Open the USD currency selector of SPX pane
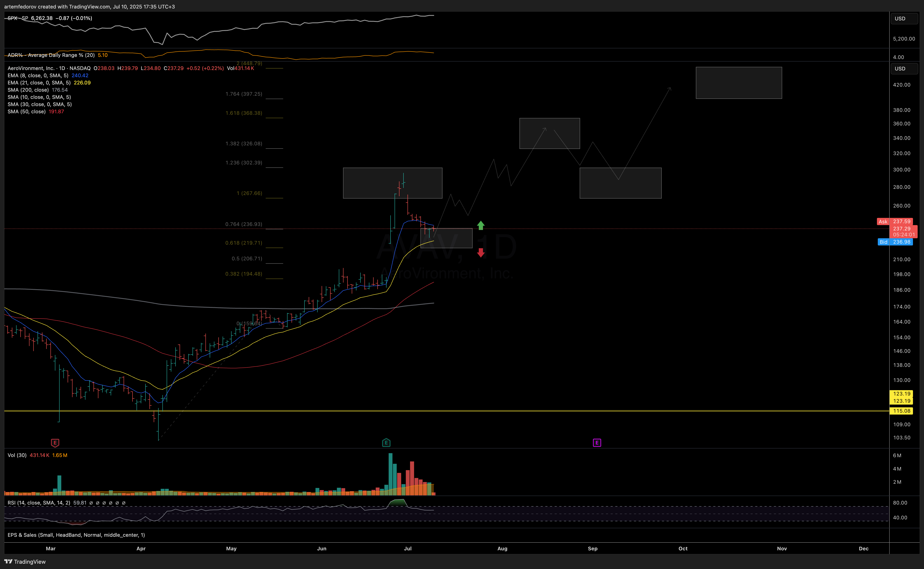The width and height of the screenshot is (924, 569). pos(904,18)
